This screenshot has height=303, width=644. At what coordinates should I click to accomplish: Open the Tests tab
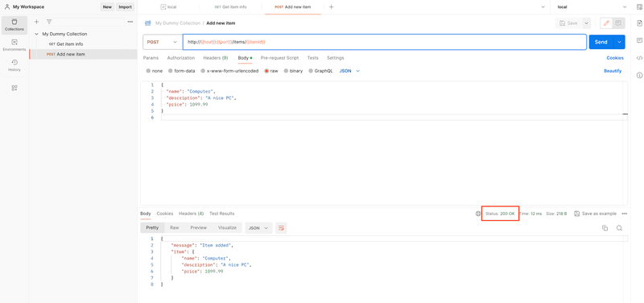coord(313,58)
